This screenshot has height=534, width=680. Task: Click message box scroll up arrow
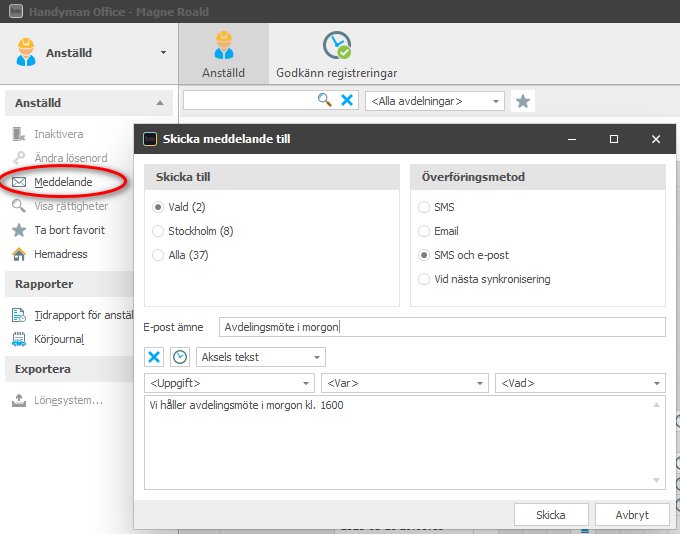point(656,404)
